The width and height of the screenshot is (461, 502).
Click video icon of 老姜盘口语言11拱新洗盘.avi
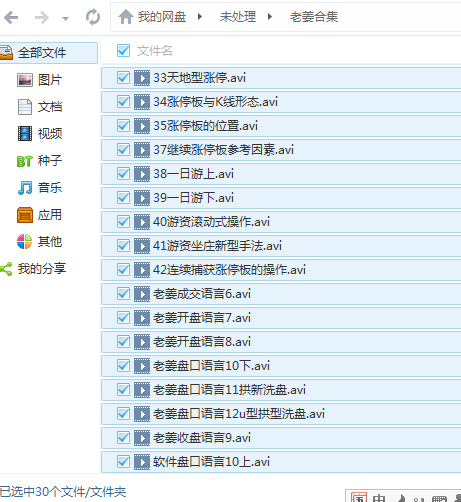click(142, 390)
